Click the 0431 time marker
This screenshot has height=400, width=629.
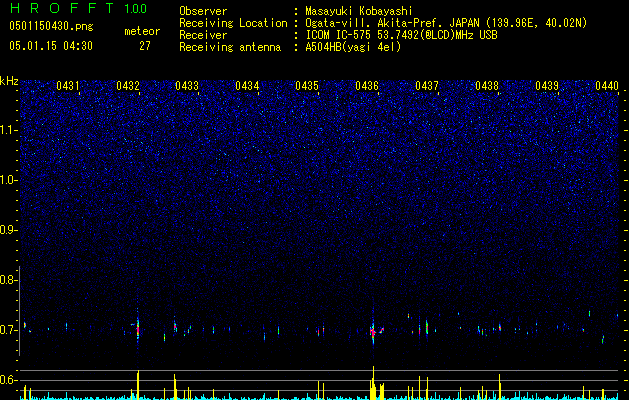pyautogui.click(x=68, y=85)
